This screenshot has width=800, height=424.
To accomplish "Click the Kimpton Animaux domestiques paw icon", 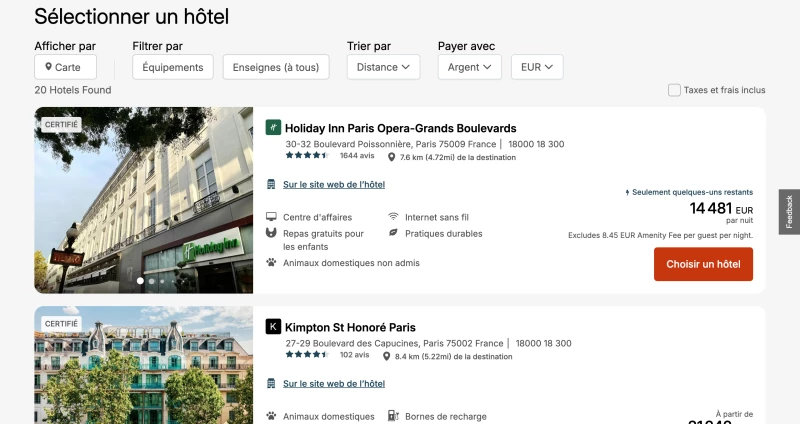I will pos(271,416).
